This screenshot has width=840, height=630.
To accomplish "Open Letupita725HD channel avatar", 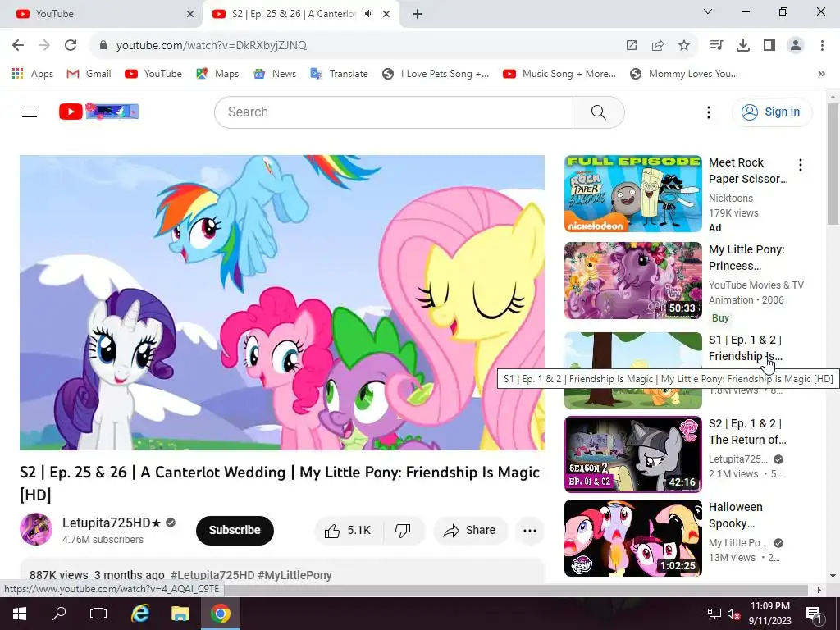I will pos(36,529).
